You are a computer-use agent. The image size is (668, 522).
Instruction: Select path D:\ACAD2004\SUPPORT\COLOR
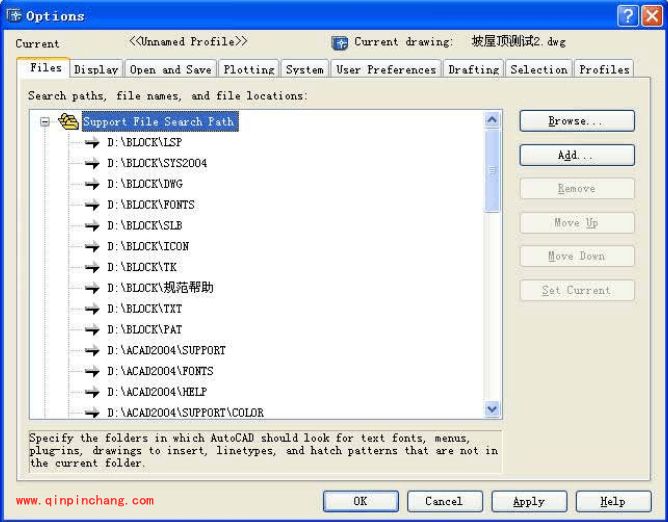185,412
